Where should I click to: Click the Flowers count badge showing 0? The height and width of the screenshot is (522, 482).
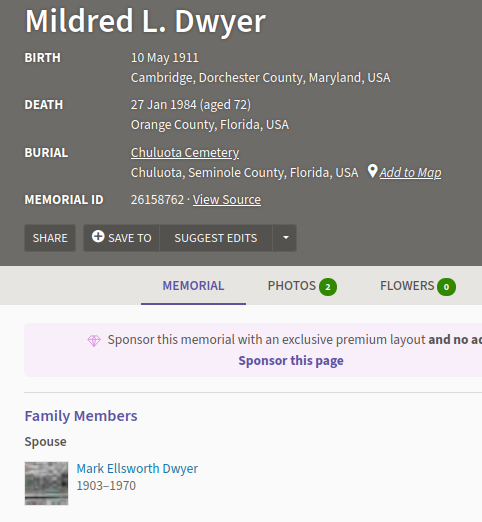pyautogui.click(x=446, y=287)
